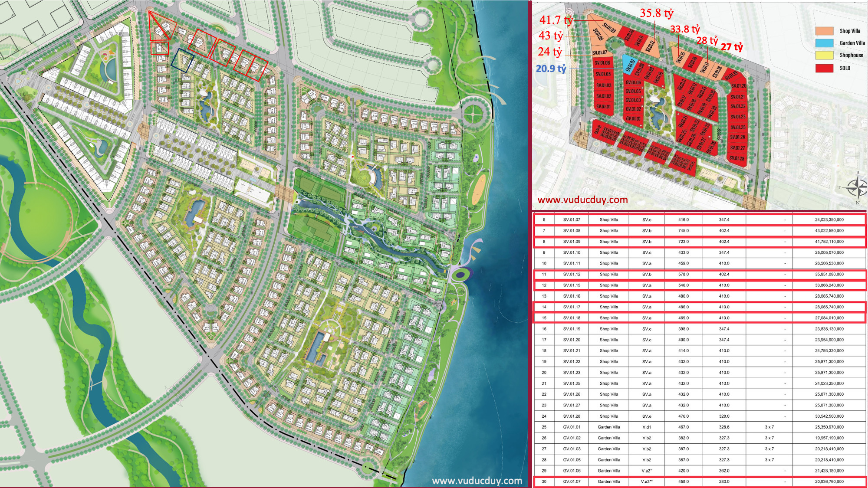Screen dimensions: 868x488
Task: Select the SV.01.08 row in the table
Action: 699,231
